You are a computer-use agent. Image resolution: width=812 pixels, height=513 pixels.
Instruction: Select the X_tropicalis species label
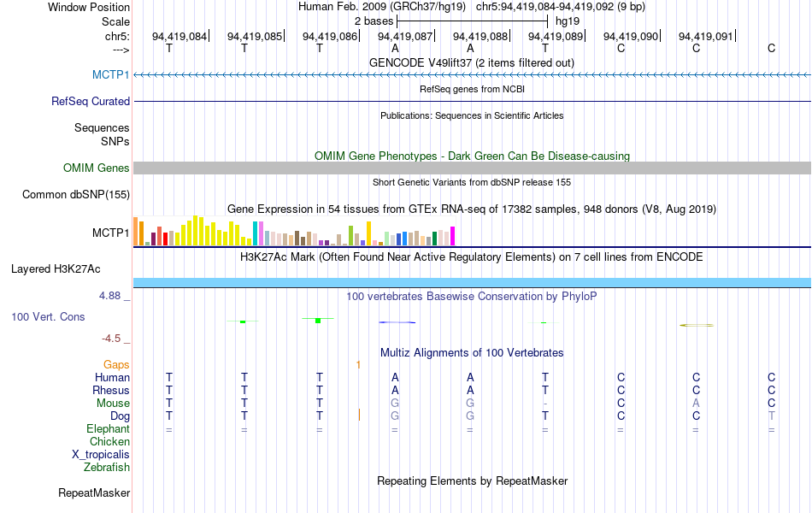pyautogui.click(x=101, y=455)
